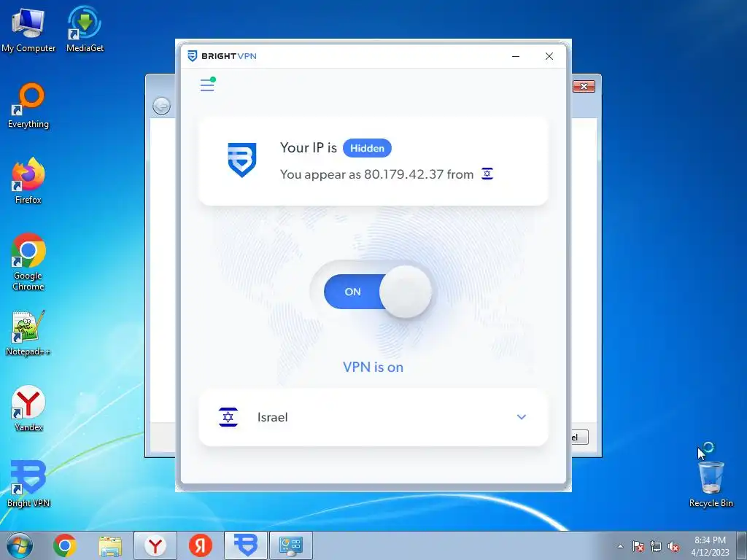Click the Israel flag in country selector
The width and height of the screenshot is (747, 560).
[228, 417]
